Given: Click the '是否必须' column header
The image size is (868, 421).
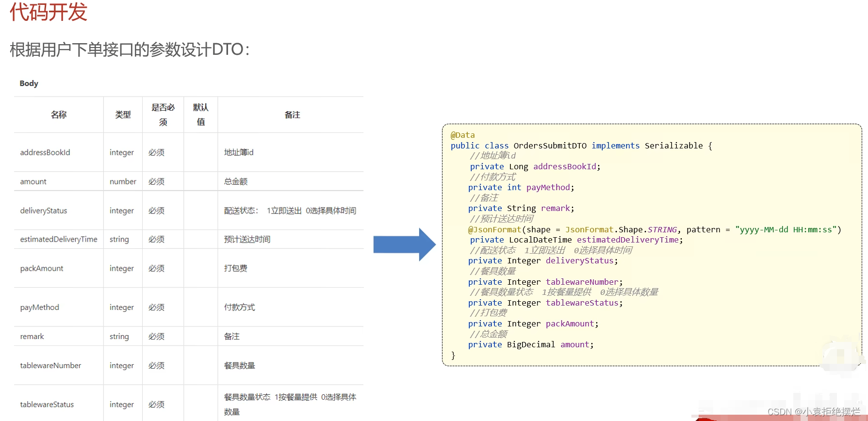Looking at the screenshot, I should coord(163,114).
